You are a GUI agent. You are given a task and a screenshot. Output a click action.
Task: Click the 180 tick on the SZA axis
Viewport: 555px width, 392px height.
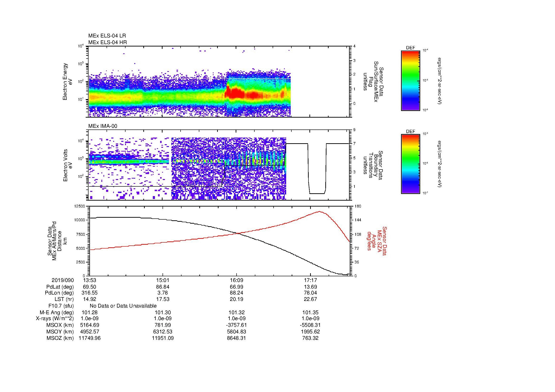(358, 206)
